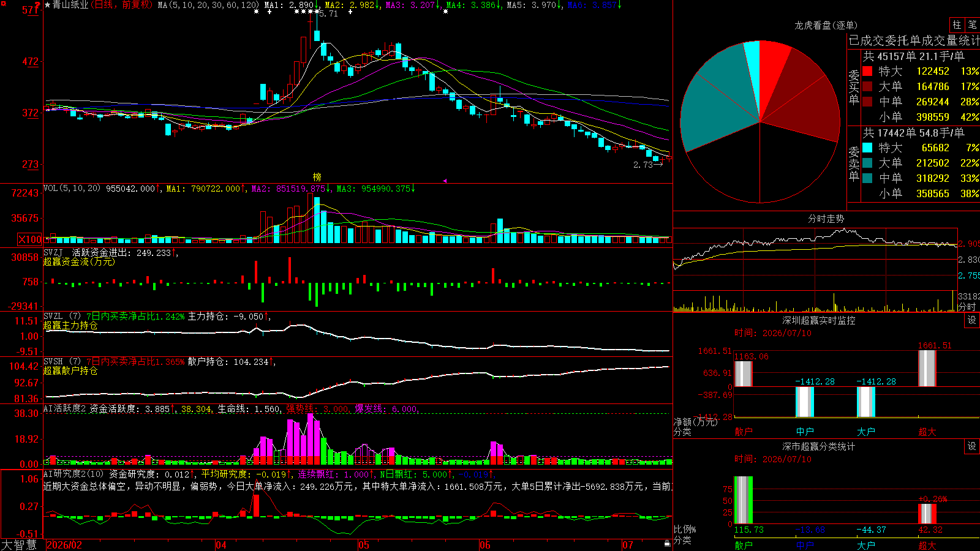Select the AI研究度2(10) indicator label
Image resolution: width=980 pixels, height=551 pixels.
(73, 474)
